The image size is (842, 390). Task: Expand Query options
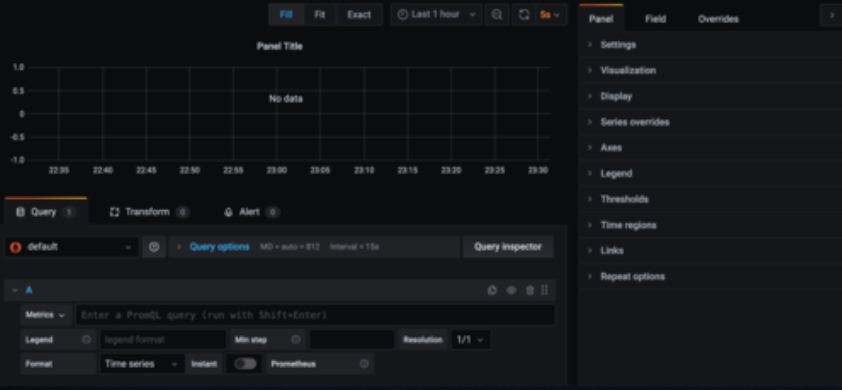tap(219, 247)
